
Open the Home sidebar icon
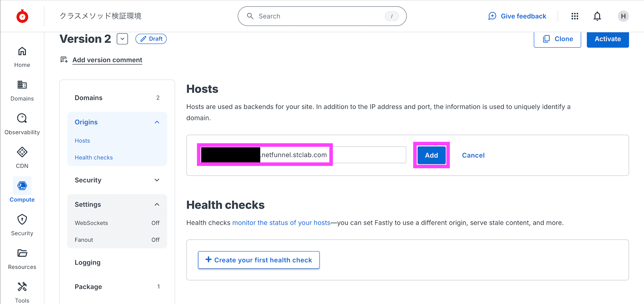coord(22,52)
